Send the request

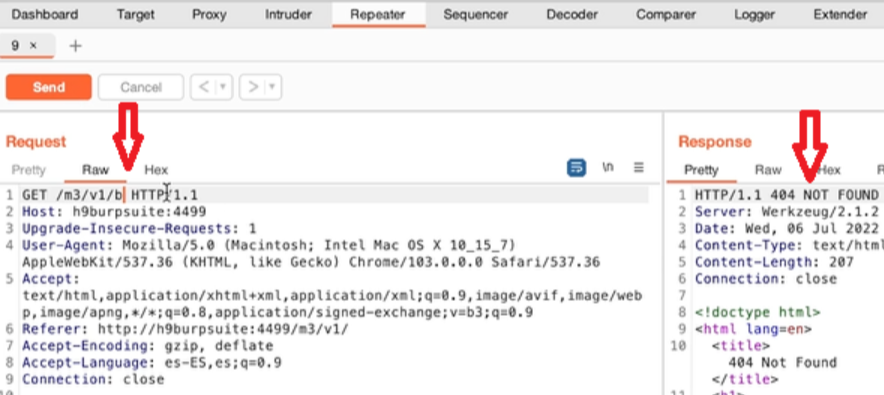click(x=48, y=87)
